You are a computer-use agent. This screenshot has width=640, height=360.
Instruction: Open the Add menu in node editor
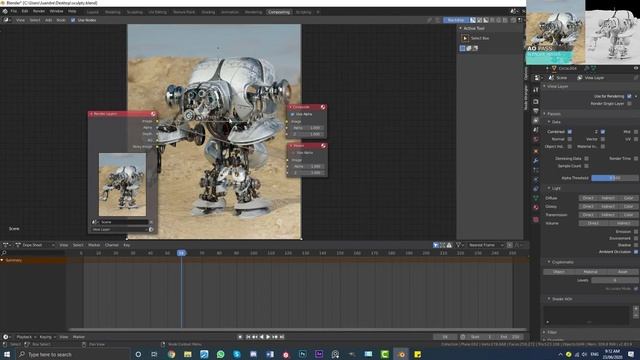48,20
